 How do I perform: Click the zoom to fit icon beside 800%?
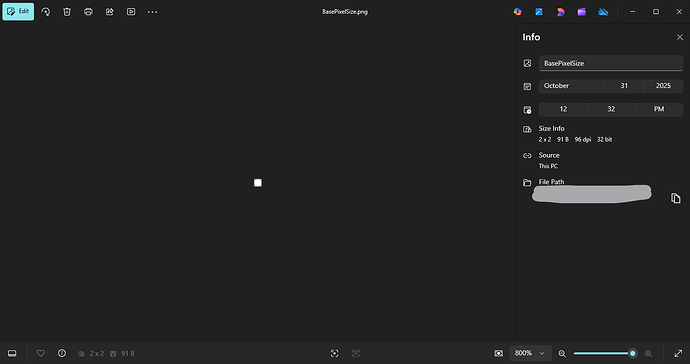click(498, 353)
